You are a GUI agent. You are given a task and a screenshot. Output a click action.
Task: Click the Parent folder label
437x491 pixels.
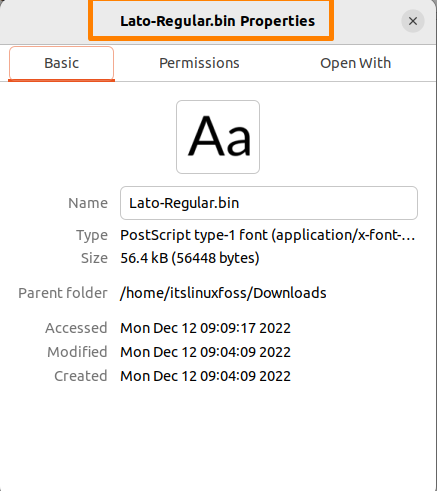pos(63,293)
